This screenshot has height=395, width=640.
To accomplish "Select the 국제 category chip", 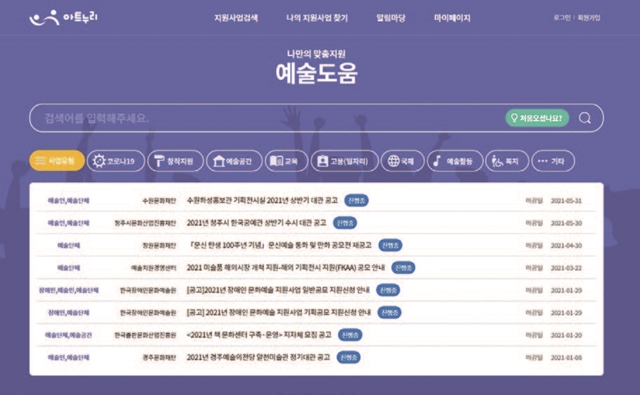I will coord(402,161).
